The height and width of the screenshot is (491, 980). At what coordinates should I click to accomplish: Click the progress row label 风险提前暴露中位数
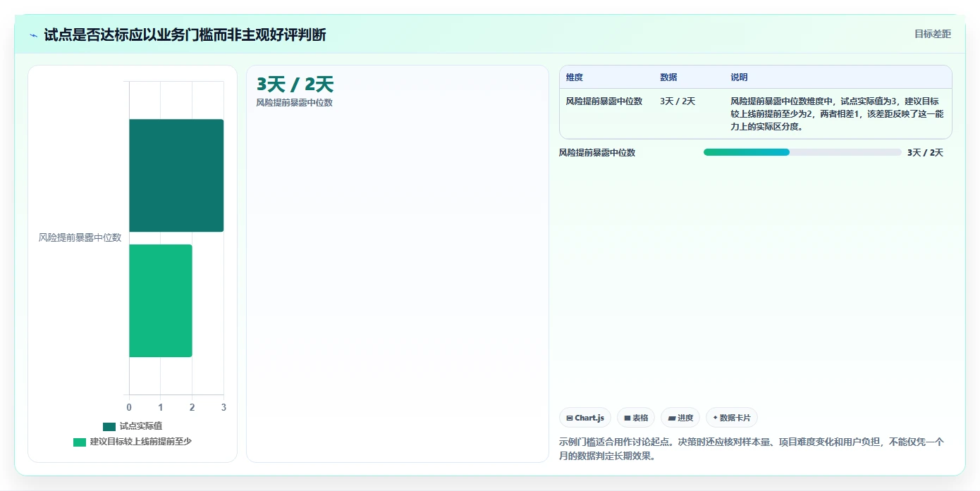597,152
